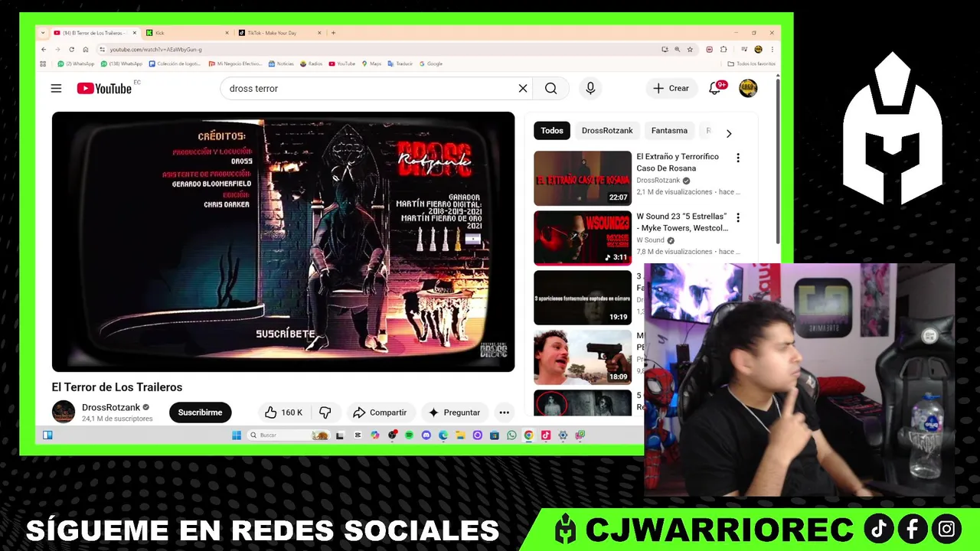Click the Suscribirme button

pyautogui.click(x=200, y=412)
